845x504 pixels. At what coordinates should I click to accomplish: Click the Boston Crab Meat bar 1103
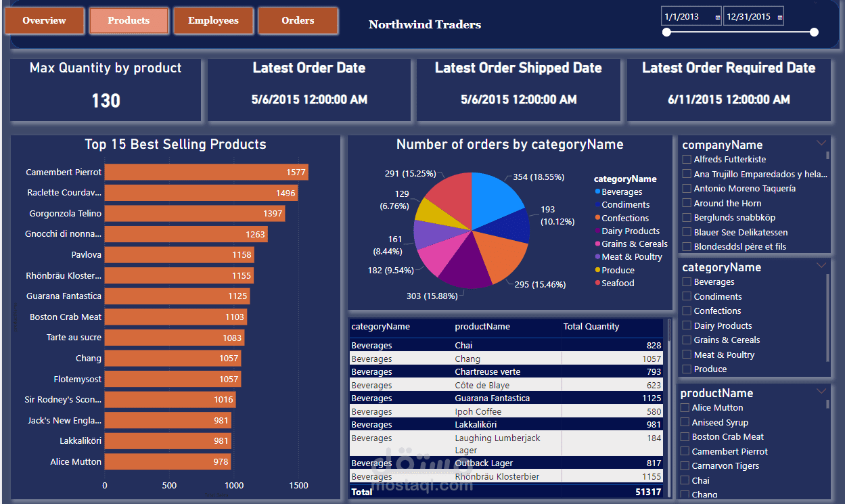click(176, 317)
